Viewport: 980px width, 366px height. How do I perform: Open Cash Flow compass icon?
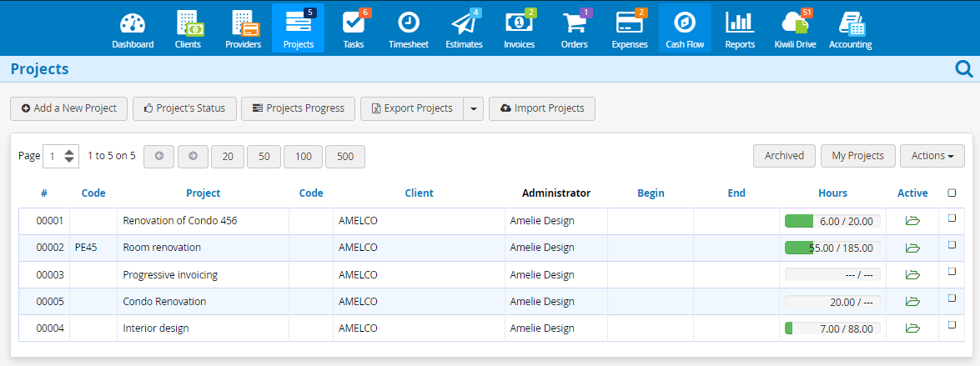[685, 23]
